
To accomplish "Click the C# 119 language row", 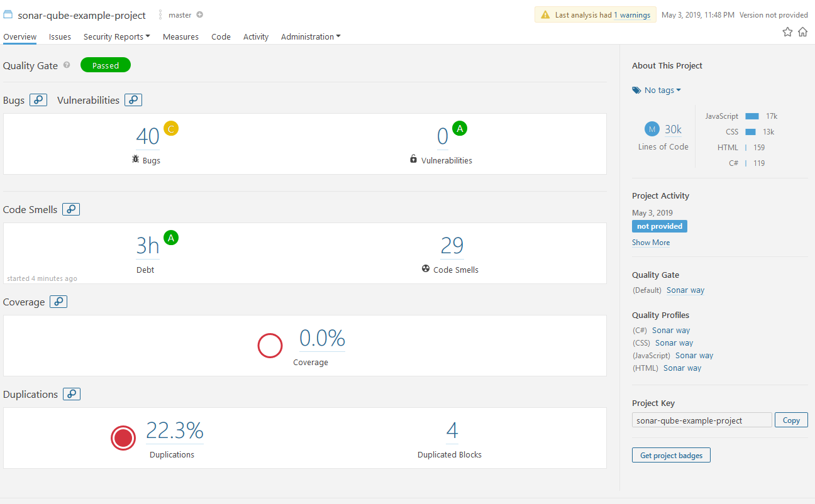I will 746,163.
